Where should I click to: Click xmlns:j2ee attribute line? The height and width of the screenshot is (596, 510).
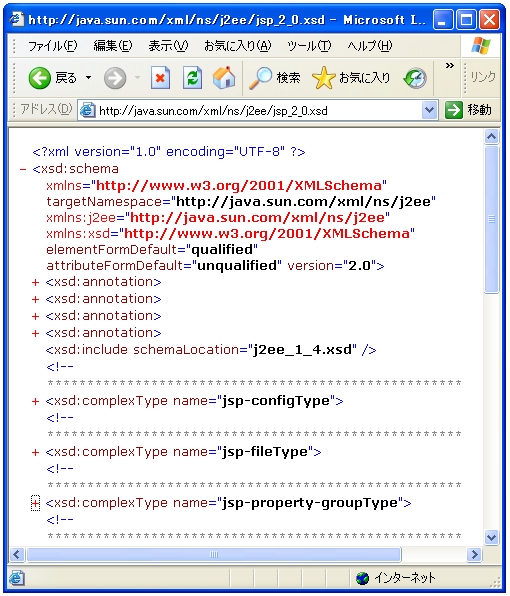pyautogui.click(x=218, y=218)
